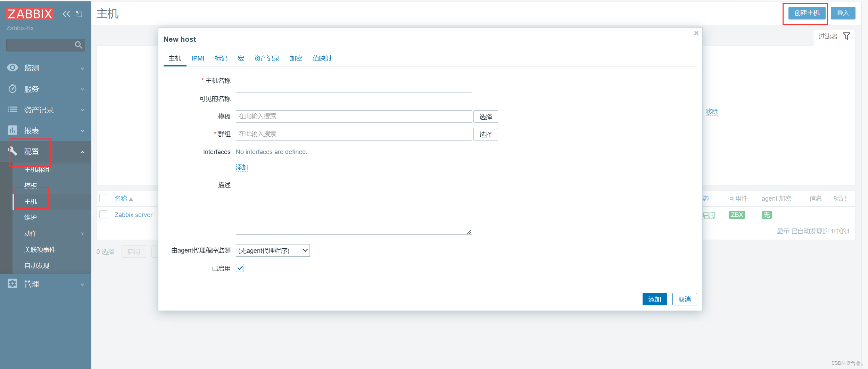Click the list icon for 资产记录
Image resolution: width=868 pixels, height=369 pixels.
pyautogui.click(x=13, y=109)
